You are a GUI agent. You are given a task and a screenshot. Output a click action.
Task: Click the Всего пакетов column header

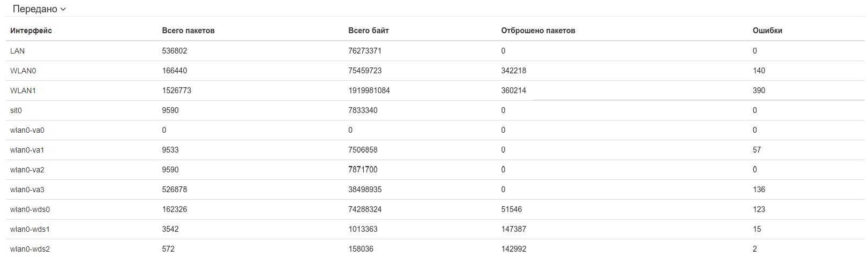[188, 31]
